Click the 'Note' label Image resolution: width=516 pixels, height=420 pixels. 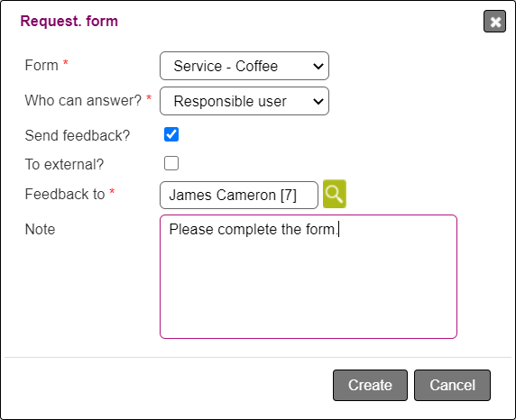pos(41,229)
